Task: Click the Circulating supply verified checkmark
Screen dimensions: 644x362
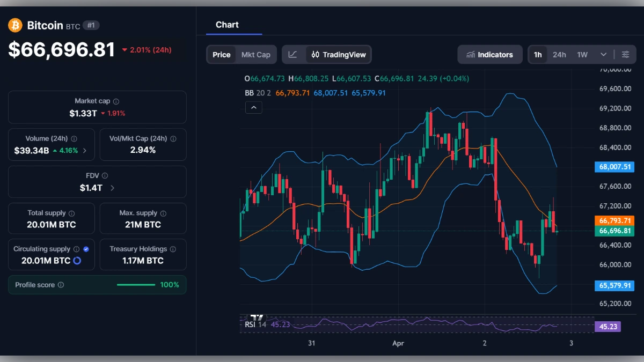Action: [x=86, y=248]
